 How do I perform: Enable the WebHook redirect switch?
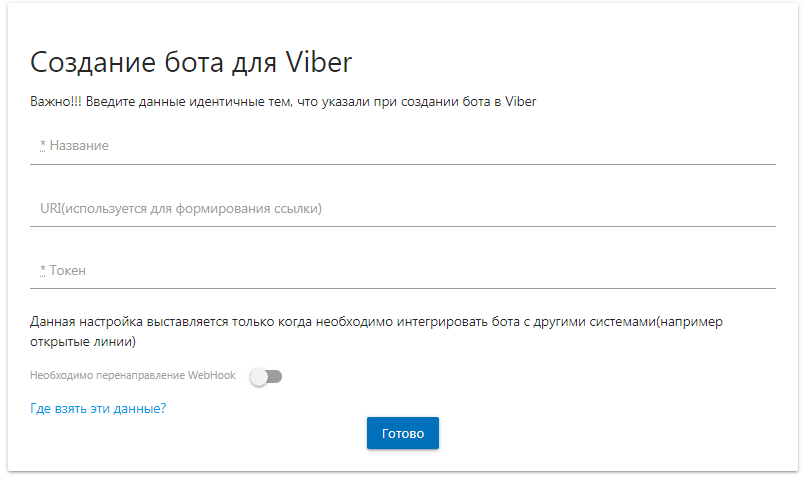click(x=266, y=376)
